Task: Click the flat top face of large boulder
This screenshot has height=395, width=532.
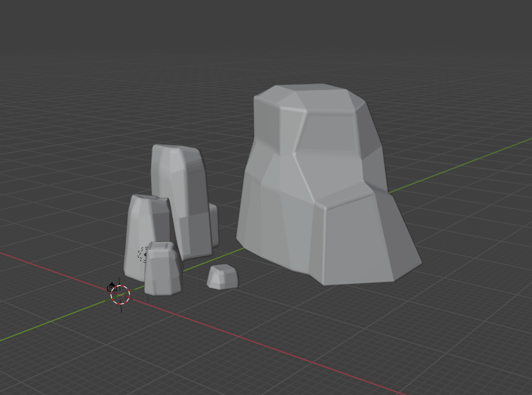Action: pyautogui.click(x=310, y=97)
